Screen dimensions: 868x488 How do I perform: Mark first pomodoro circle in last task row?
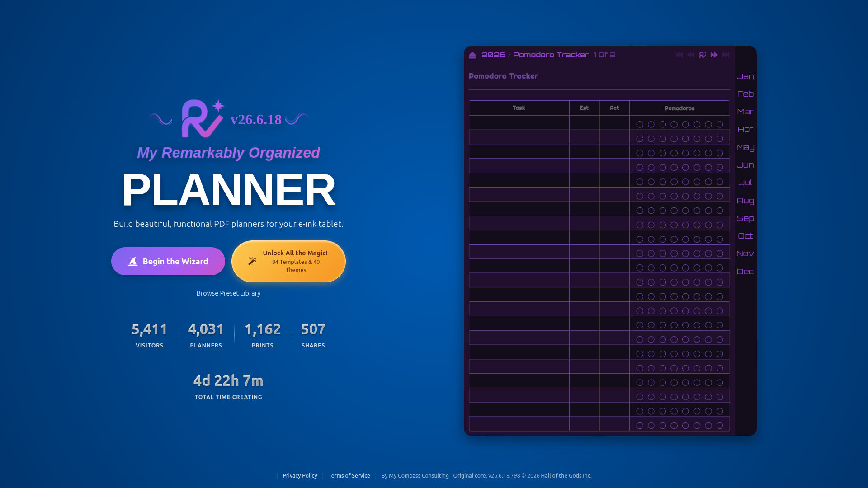tap(640, 426)
